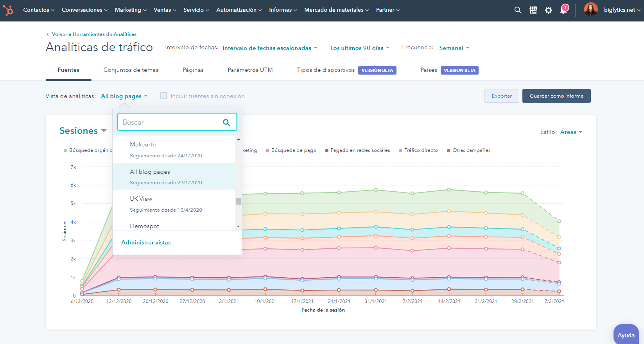Click views list scroll up arrow
644x344 pixels.
pos(238,139)
